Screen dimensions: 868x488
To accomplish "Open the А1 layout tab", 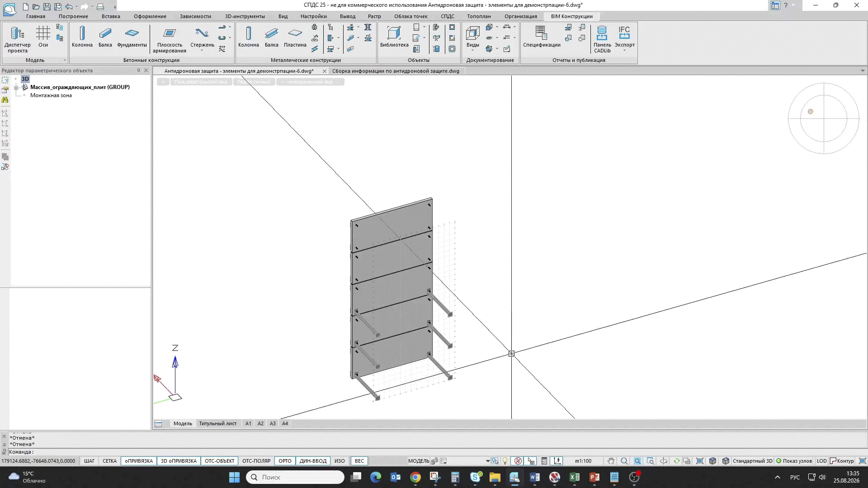I will (248, 423).
